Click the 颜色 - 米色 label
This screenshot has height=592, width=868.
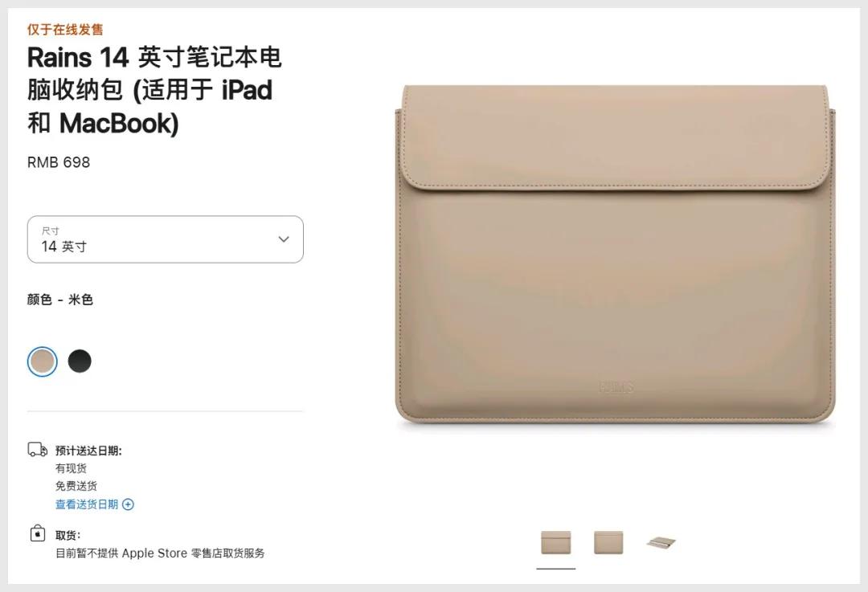(59, 300)
